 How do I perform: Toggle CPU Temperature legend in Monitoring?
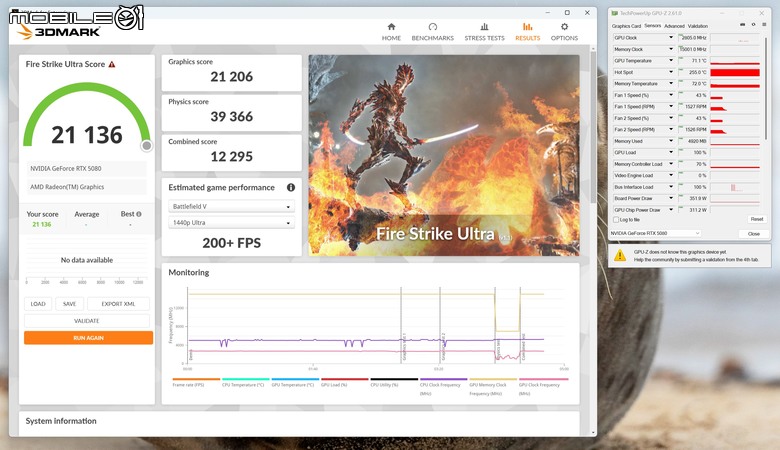tap(245, 382)
